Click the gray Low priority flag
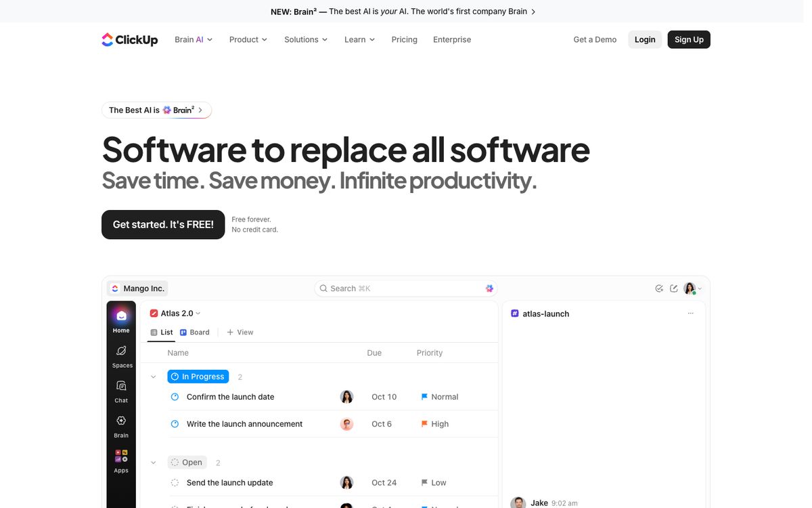812x508 pixels. click(x=424, y=483)
